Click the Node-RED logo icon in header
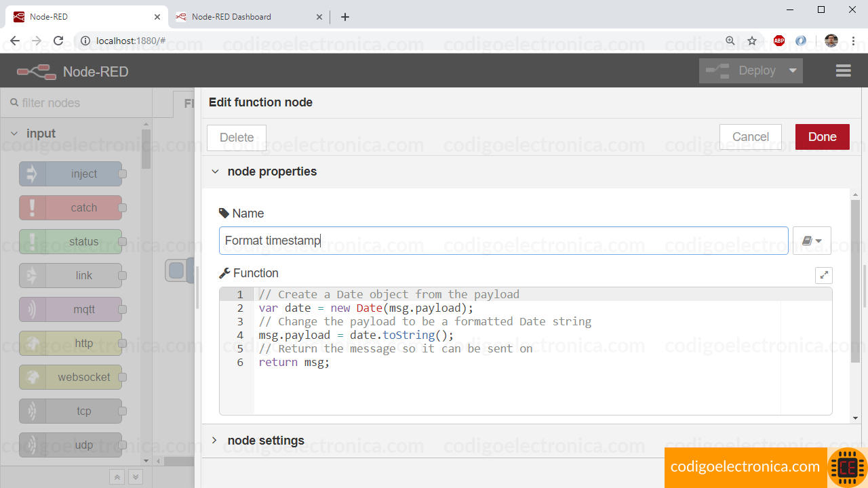Image resolution: width=868 pixels, height=488 pixels. (x=37, y=71)
